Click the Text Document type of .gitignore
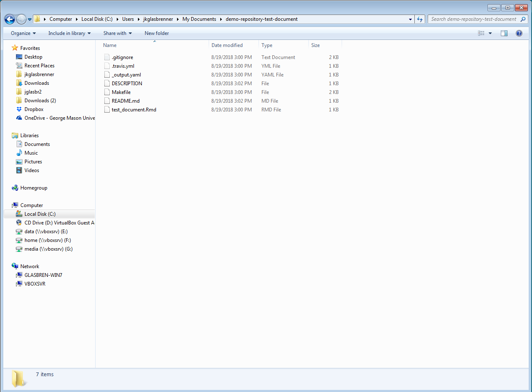 click(x=278, y=57)
